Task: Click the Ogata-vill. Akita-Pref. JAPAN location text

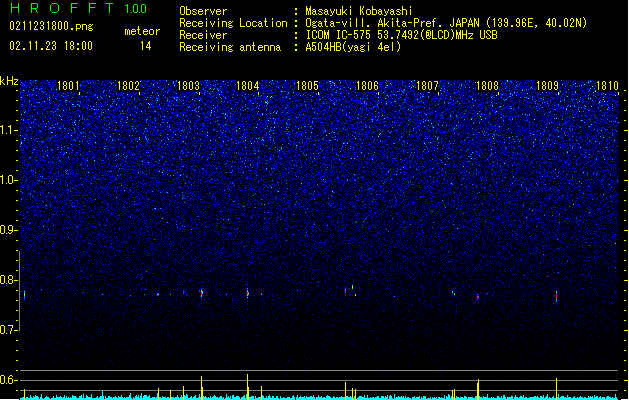Action: point(446,23)
